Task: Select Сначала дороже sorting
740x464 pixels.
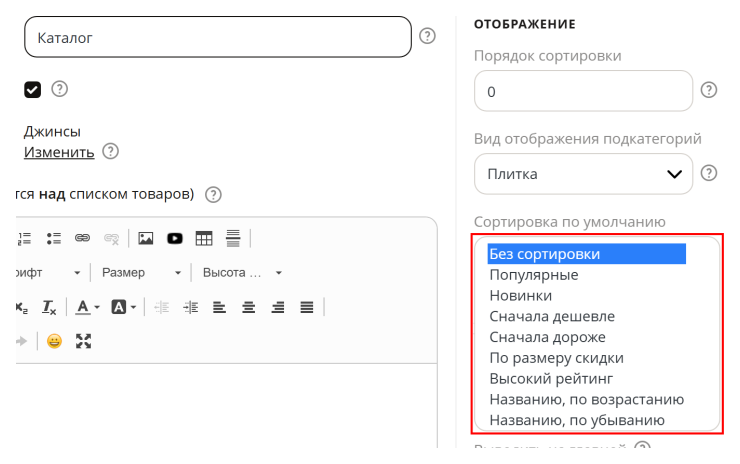Action: click(x=587, y=337)
